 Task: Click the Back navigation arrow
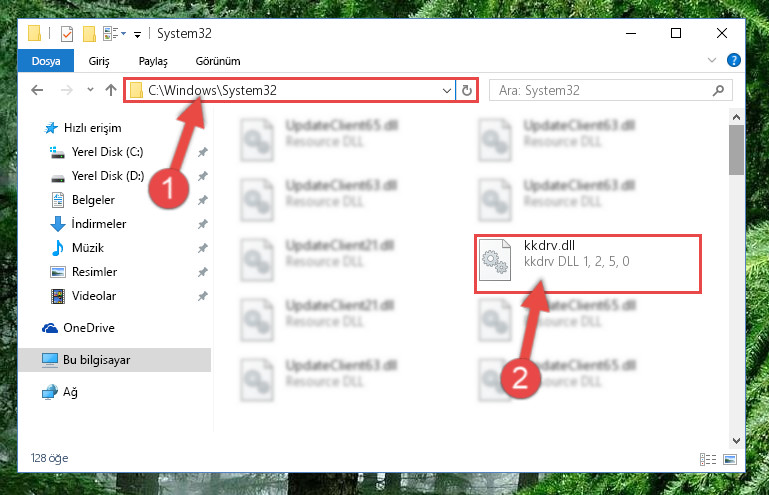[37, 90]
